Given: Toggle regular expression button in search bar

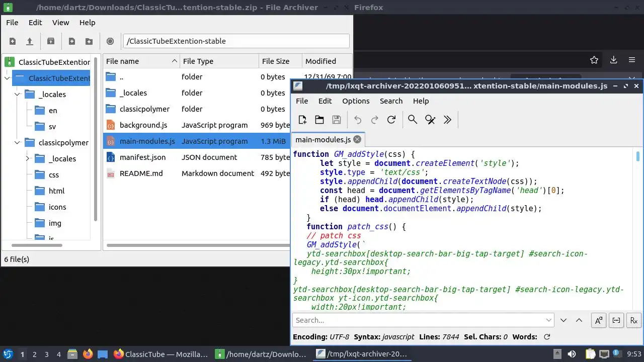Looking at the screenshot, I should (634, 320).
